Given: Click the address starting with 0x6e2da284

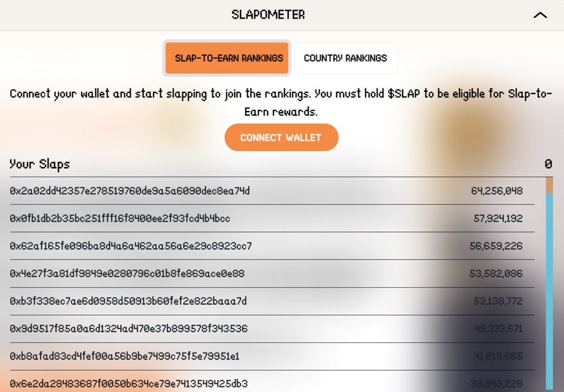Looking at the screenshot, I should coord(128,384).
